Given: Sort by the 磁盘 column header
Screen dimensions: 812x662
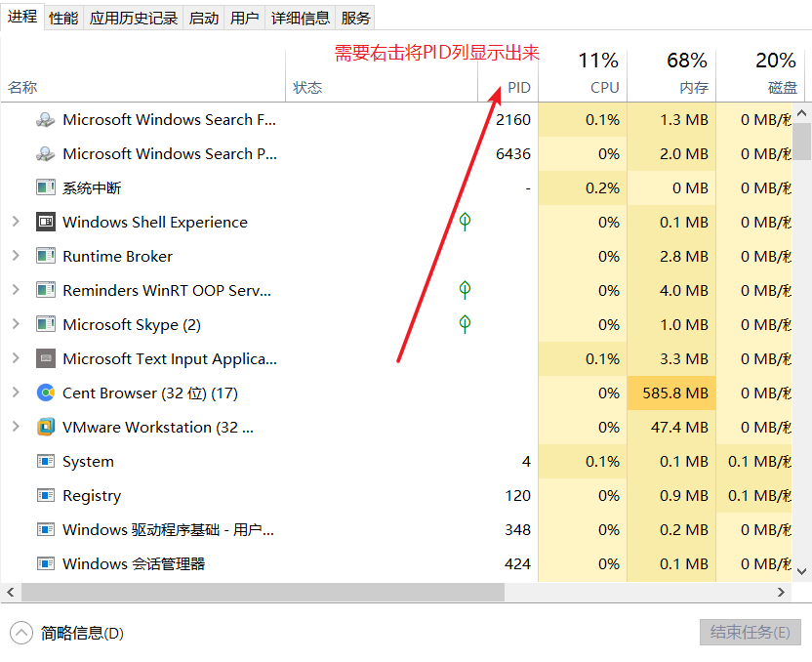Looking at the screenshot, I should coord(760,75).
